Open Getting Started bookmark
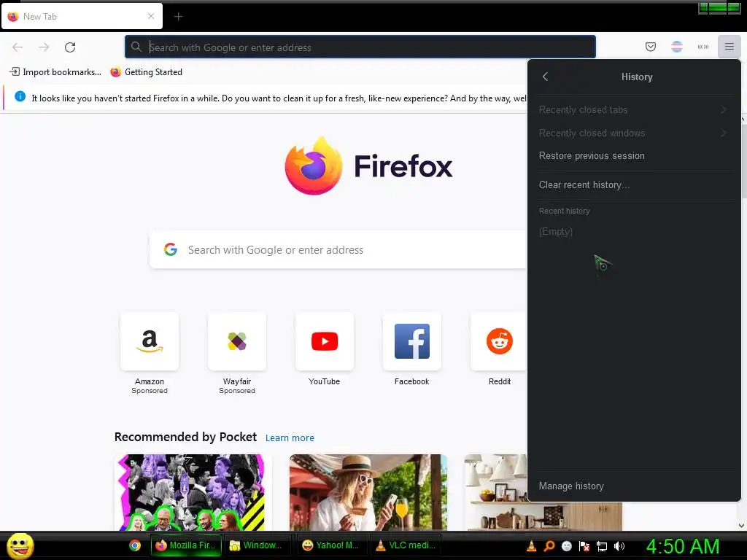 point(146,72)
